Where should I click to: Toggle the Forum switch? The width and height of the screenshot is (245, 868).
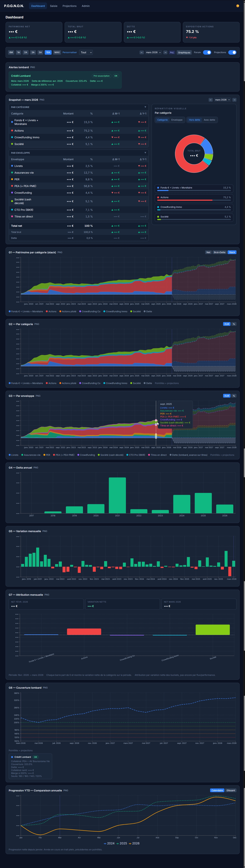(x=207, y=53)
